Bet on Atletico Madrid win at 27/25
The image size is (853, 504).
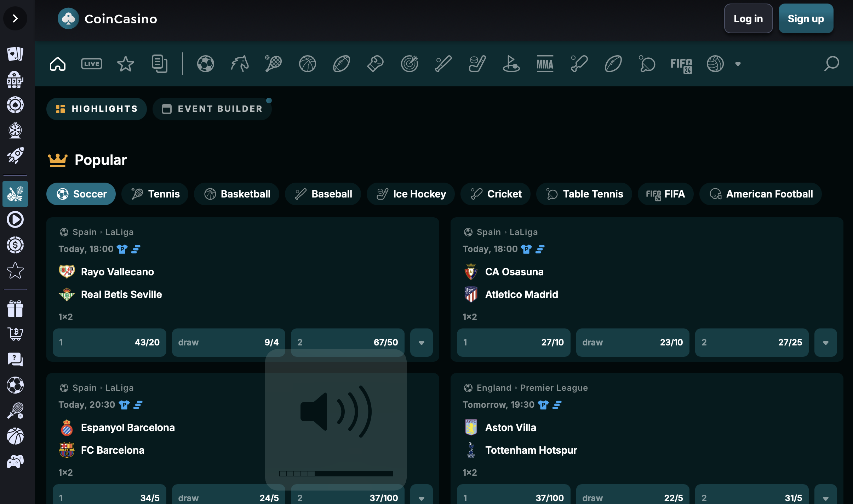pos(752,343)
